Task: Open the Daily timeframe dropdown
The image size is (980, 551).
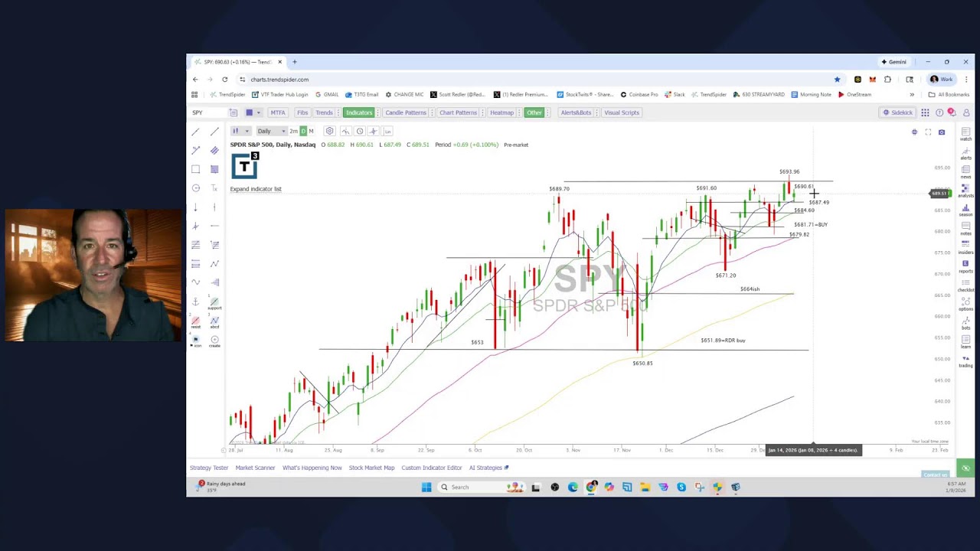Action: pos(272,131)
